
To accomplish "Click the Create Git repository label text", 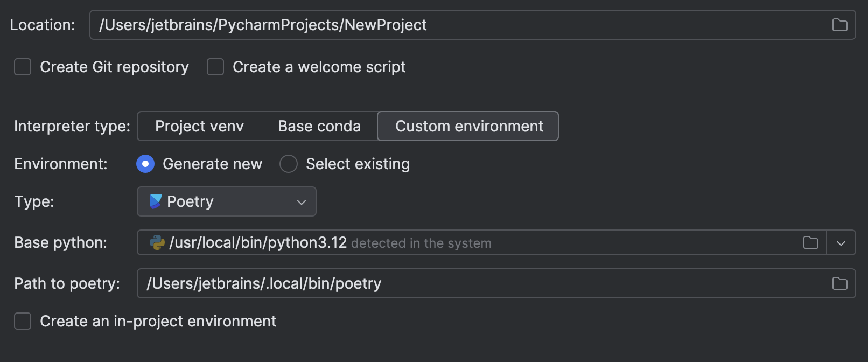I will tap(114, 67).
